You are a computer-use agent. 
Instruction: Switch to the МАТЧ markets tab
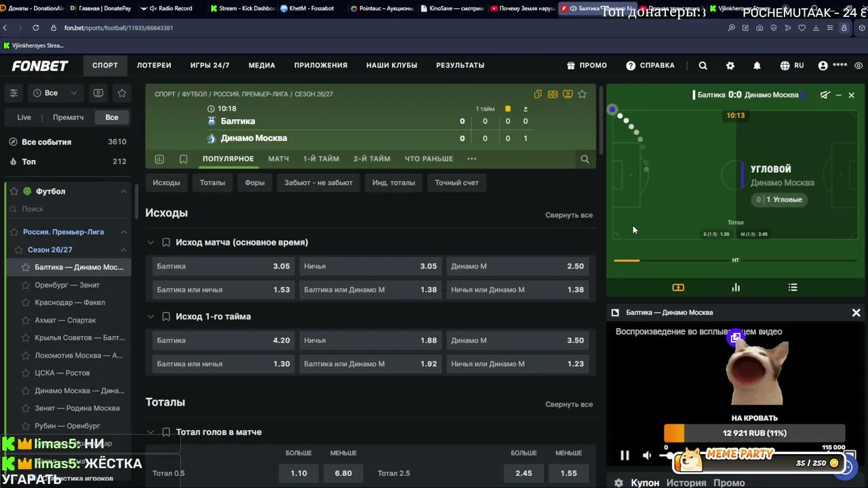pos(279,159)
